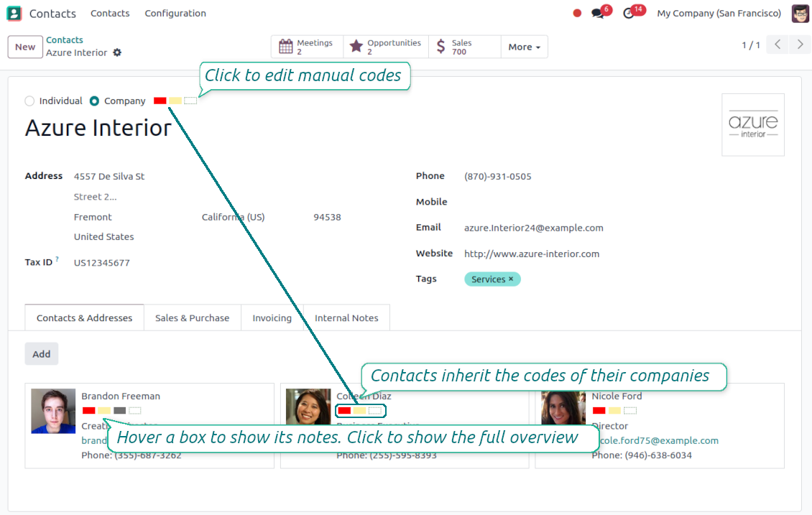Open the Meetings smart button
The height and width of the screenshot is (515, 812).
pyautogui.click(x=307, y=47)
